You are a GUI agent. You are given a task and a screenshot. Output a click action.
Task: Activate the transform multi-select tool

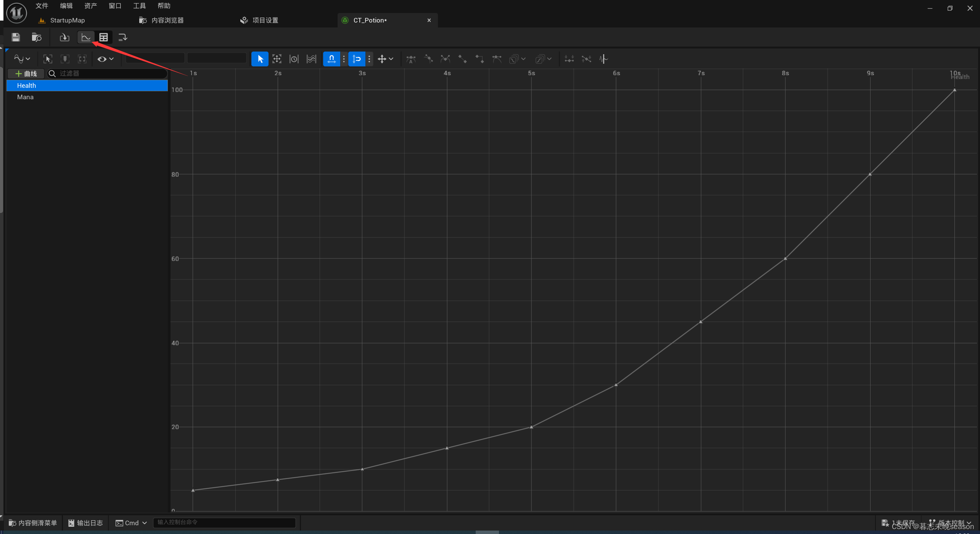point(277,59)
